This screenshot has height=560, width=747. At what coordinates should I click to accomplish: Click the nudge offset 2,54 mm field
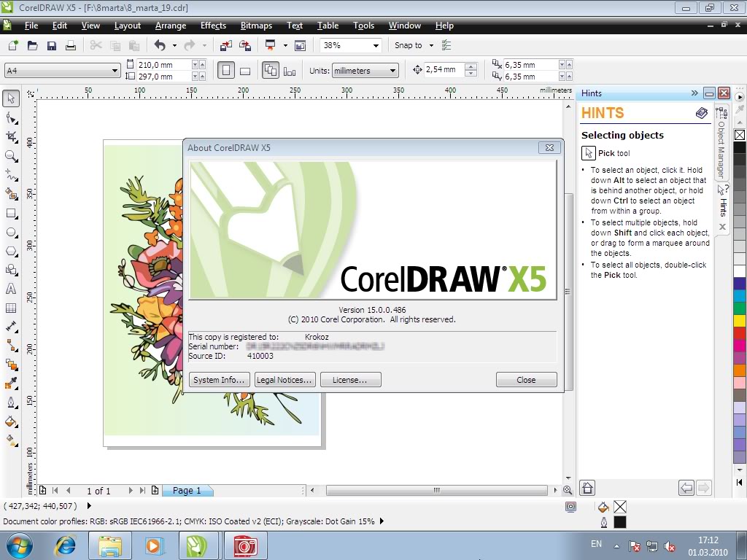(x=443, y=69)
